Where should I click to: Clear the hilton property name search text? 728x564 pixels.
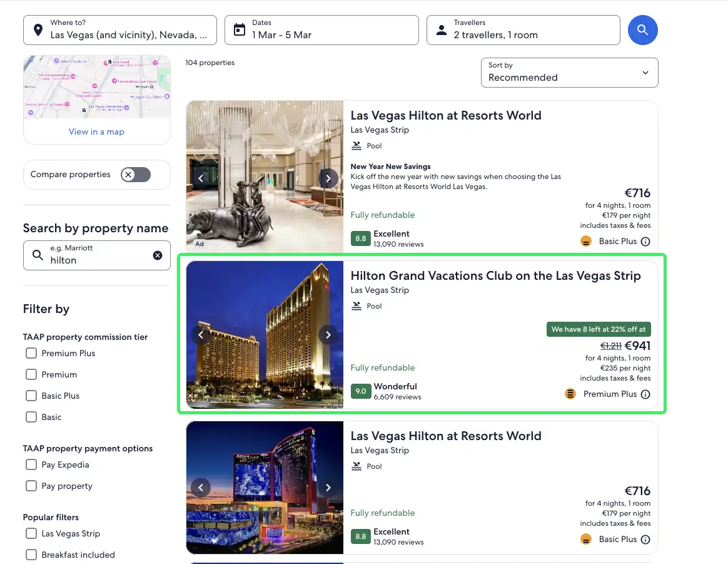[x=158, y=255]
